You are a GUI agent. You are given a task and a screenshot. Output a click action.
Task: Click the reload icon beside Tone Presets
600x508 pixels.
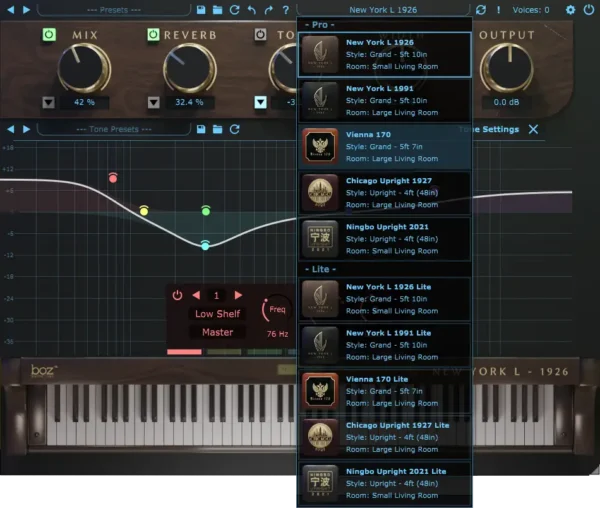tap(235, 129)
